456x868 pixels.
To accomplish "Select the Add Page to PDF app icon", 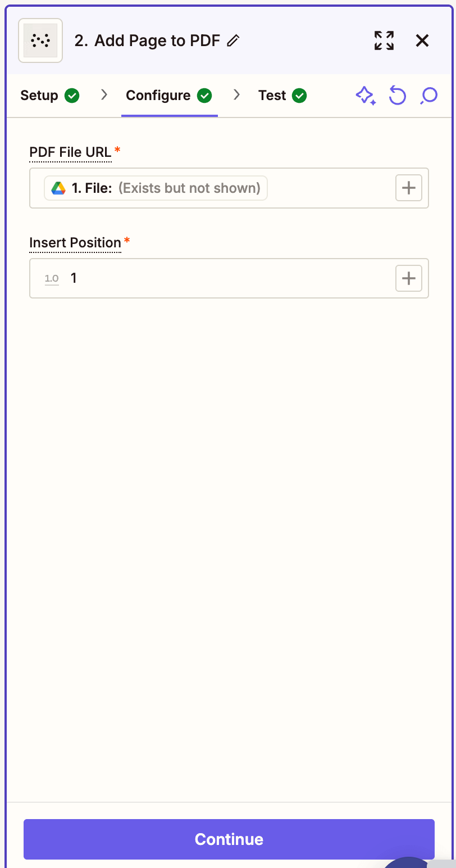I will click(x=40, y=40).
